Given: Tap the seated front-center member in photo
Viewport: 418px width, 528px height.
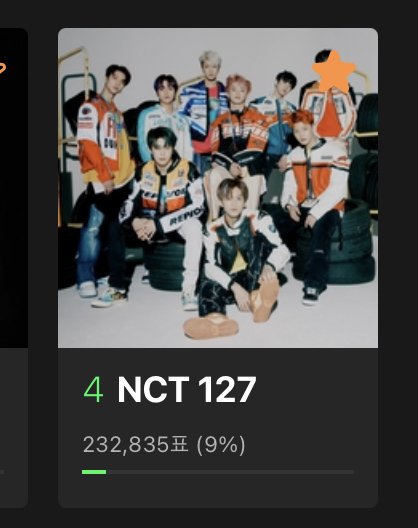Looking at the screenshot, I should [x=241, y=256].
